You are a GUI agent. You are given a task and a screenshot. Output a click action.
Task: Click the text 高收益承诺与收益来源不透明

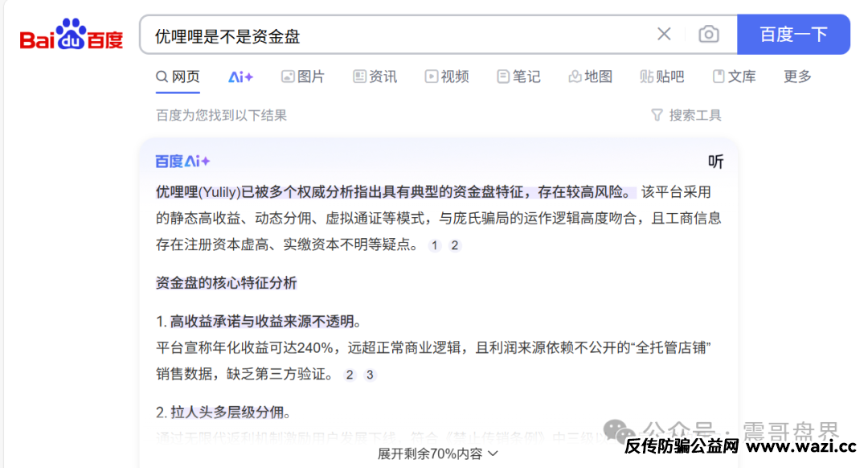tap(262, 321)
